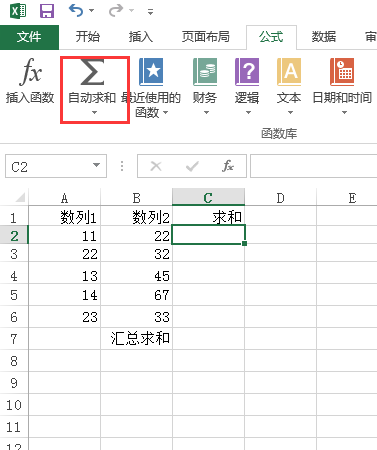Viewport: 377px width, 450px height.
Task: Click cell A2 with value 11
Action: pos(64,235)
